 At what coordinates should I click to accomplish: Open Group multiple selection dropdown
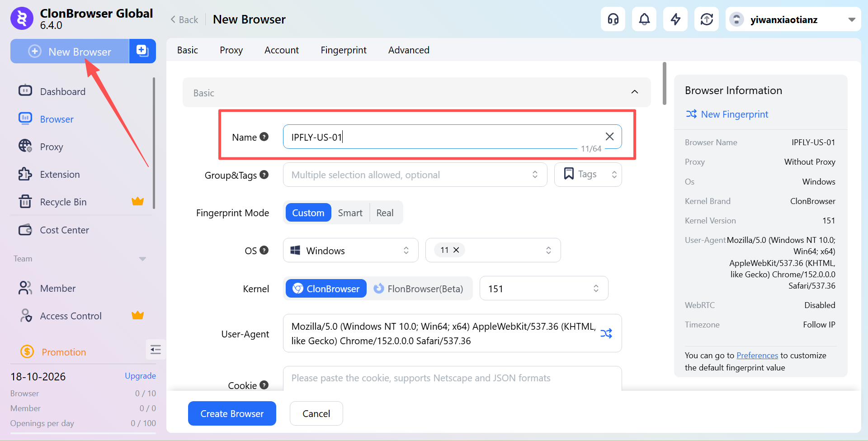(x=415, y=175)
